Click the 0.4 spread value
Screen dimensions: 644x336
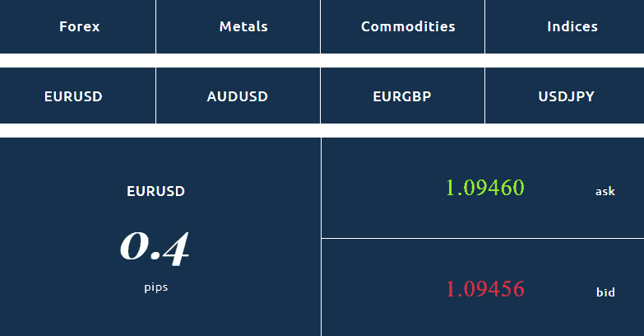pos(155,248)
